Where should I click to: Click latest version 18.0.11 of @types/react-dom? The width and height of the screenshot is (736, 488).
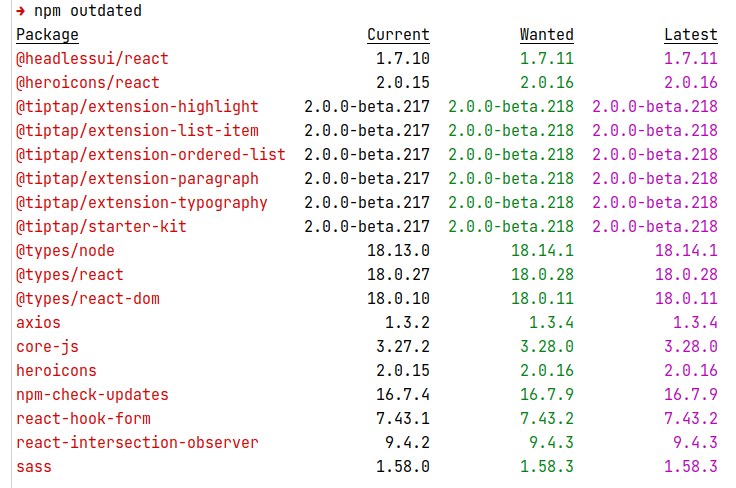tap(686, 298)
